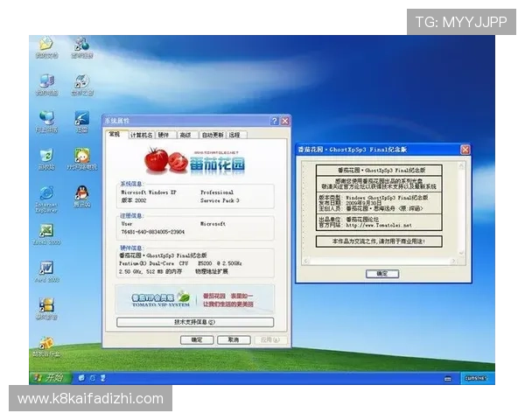
Task: Launch the QQ penguin desktop icon
Action: click(x=81, y=193)
